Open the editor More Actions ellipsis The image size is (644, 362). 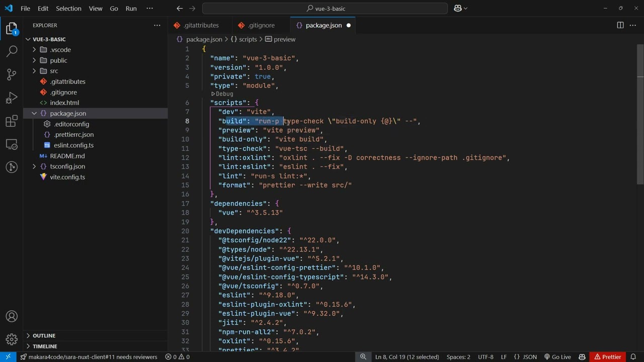coord(633,25)
